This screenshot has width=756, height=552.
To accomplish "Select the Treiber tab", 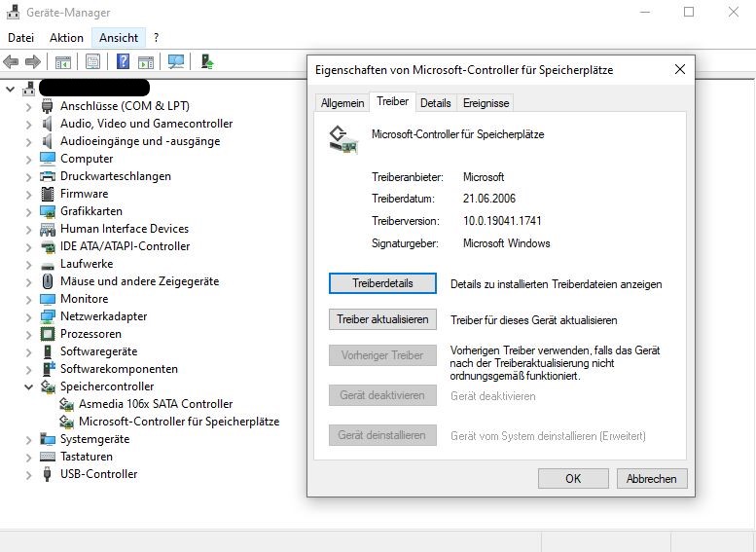I will [x=392, y=101].
